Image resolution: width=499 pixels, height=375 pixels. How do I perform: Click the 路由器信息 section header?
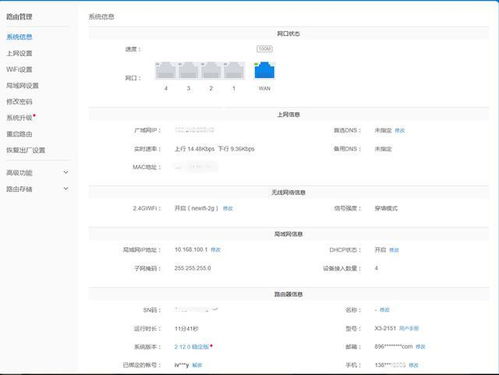(x=288, y=294)
